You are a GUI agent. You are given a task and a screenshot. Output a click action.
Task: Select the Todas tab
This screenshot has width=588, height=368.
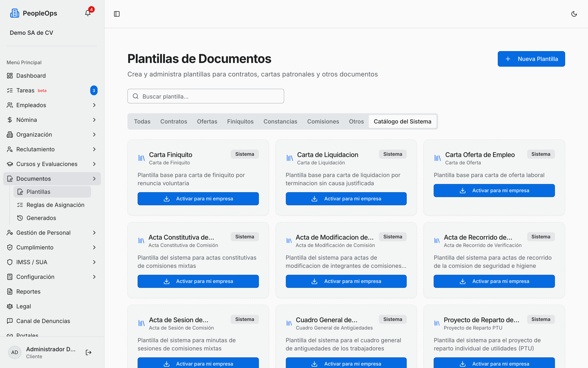coord(142,121)
